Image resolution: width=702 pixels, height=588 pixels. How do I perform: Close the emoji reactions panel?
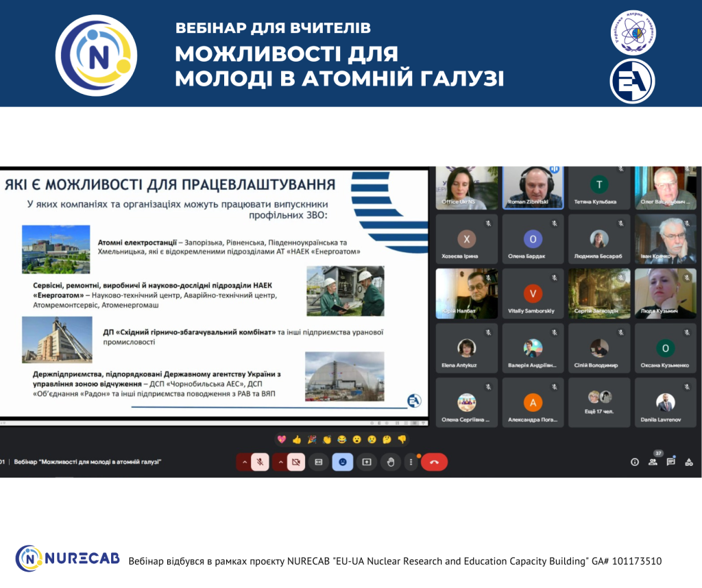point(342,462)
